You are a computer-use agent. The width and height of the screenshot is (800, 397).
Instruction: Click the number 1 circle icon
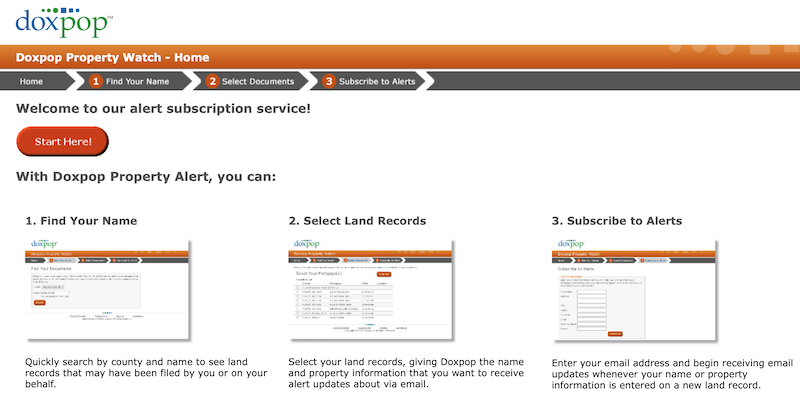(95, 81)
